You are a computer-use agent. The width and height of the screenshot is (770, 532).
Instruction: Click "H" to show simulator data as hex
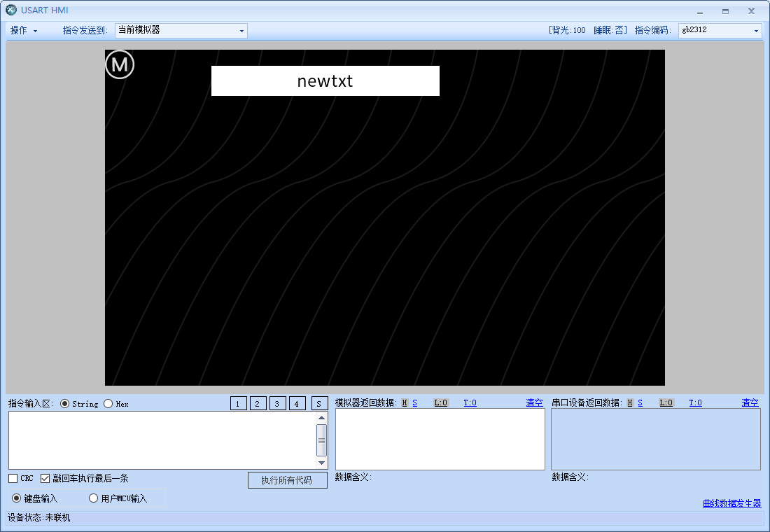click(405, 402)
